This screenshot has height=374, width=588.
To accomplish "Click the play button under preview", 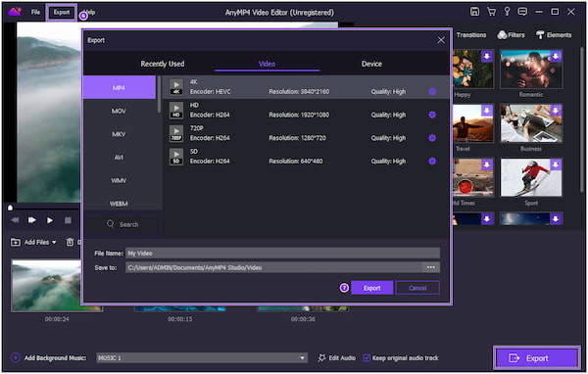I will pos(50,220).
